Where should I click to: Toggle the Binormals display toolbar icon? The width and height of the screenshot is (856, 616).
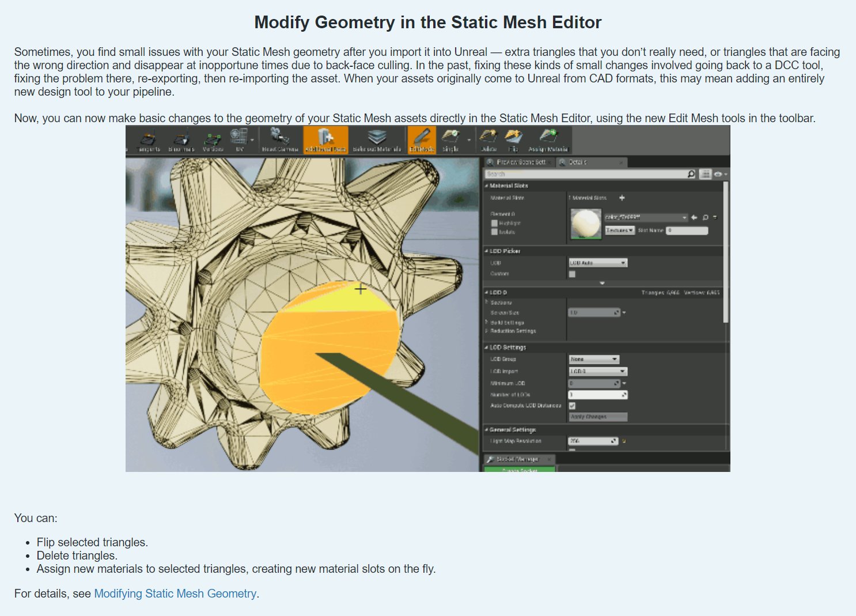[181, 141]
